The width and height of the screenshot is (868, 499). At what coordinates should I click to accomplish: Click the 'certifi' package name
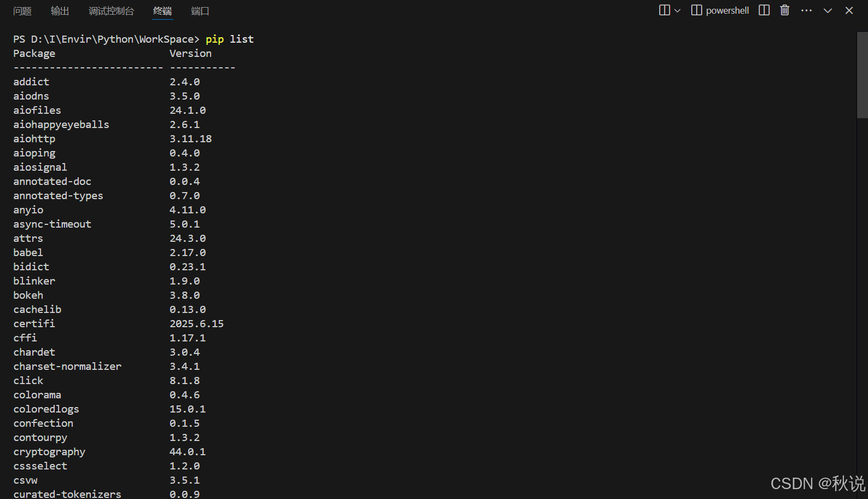tap(34, 323)
